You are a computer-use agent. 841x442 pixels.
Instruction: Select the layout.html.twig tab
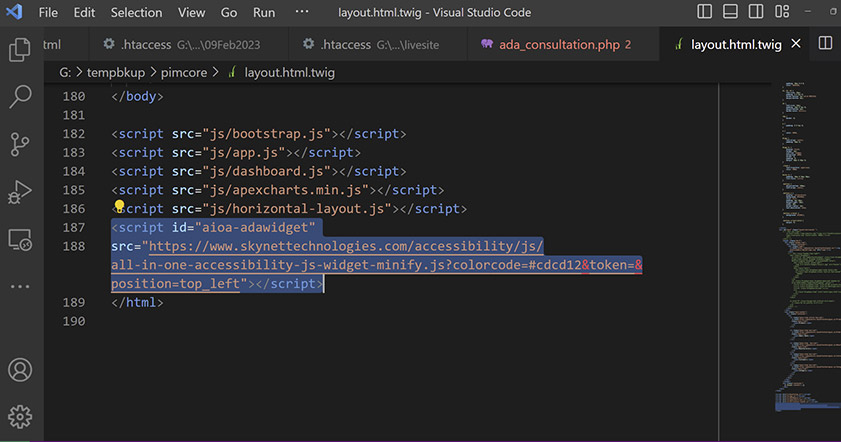[x=736, y=45]
